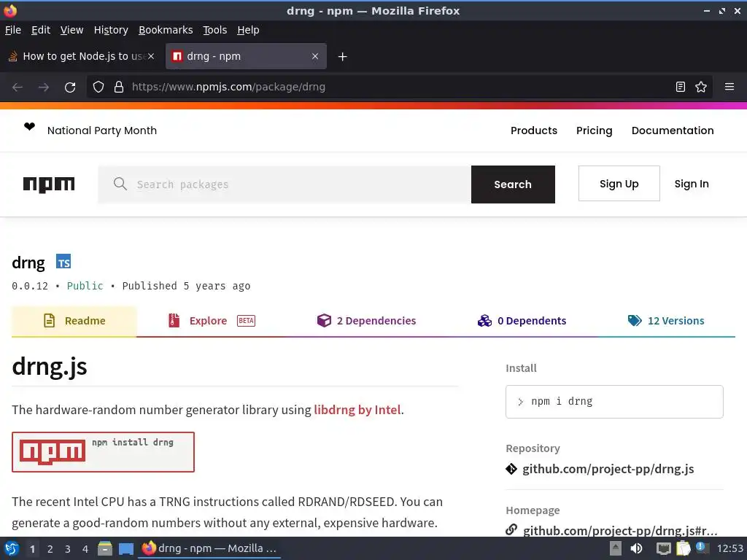Click the browser forward arrow

click(x=44, y=87)
